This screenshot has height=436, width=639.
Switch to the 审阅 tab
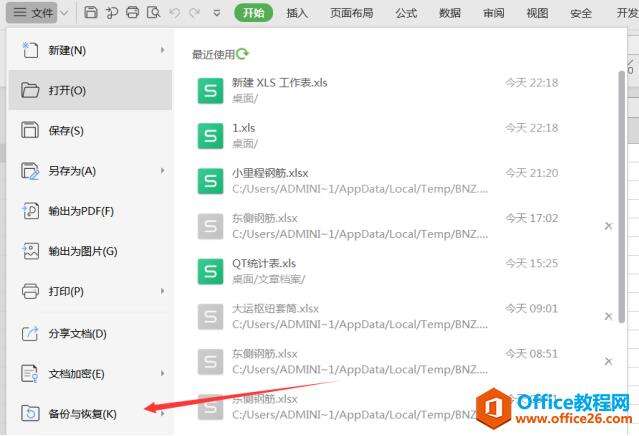(x=494, y=13)
